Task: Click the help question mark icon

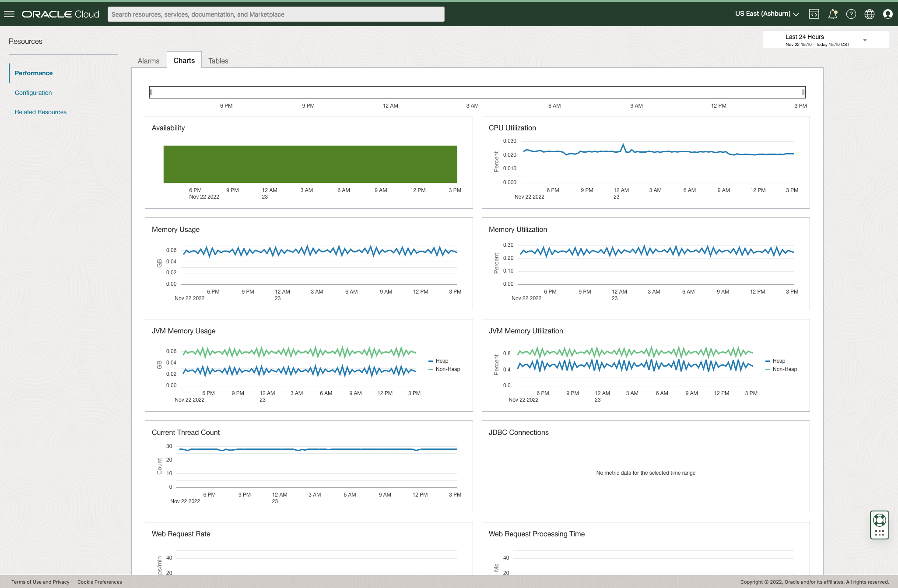Action: pyautogui.click(x=851, y=14)
